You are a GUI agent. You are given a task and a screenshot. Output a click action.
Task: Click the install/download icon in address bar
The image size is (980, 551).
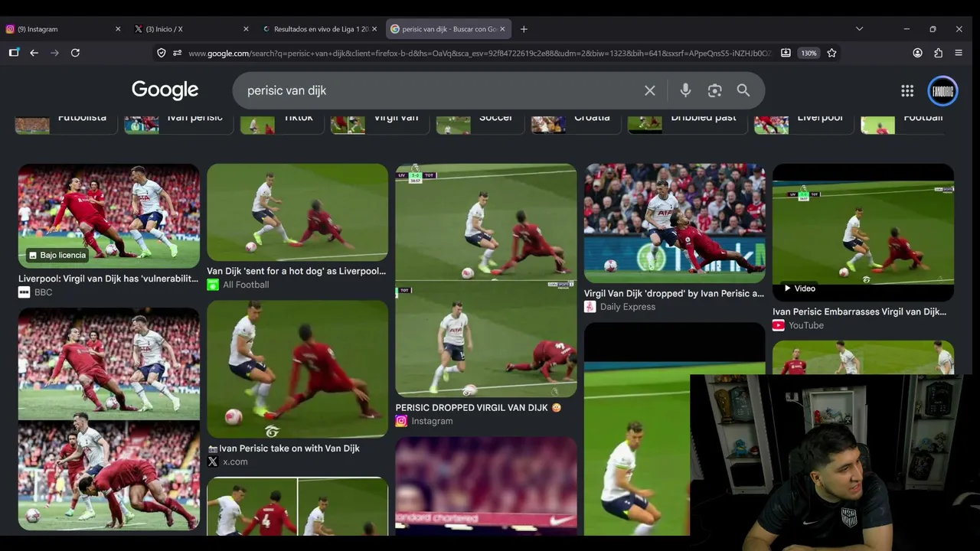[x=786, y=53]
